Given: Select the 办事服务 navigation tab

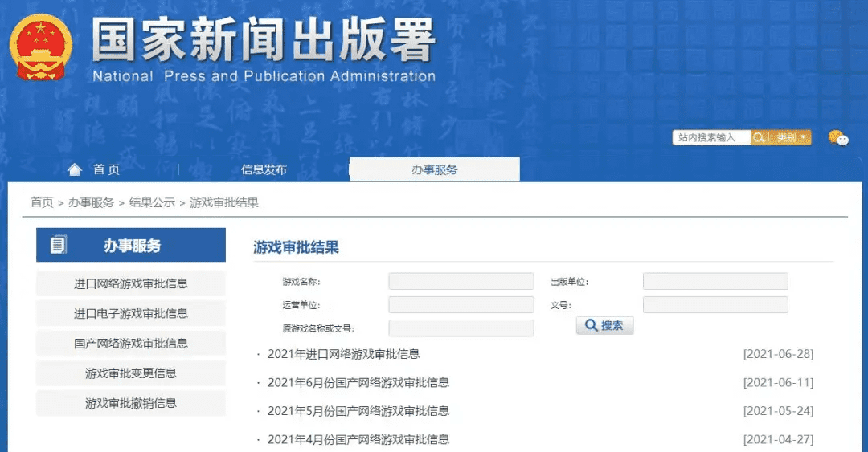Looking at the screenshot, I should (435, 170).
